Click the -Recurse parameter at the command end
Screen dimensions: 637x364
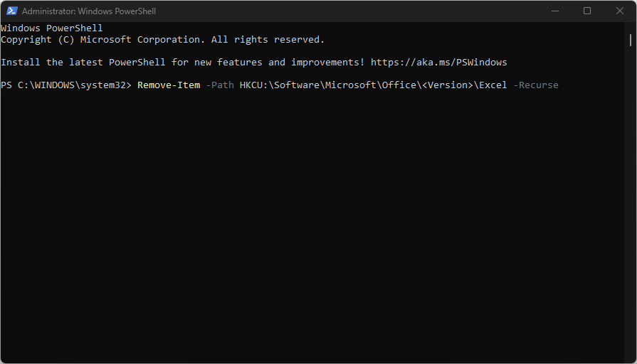535,85
